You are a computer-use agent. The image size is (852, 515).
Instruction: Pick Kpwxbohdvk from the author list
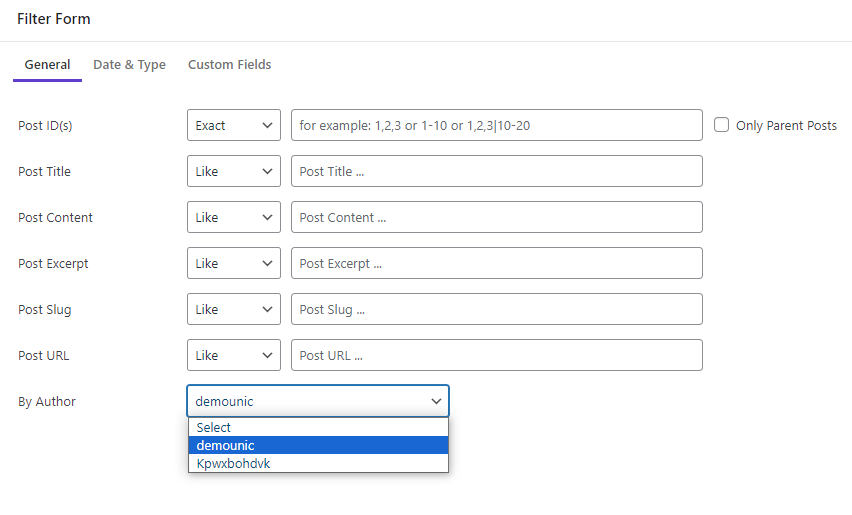[x=318, y=463]
